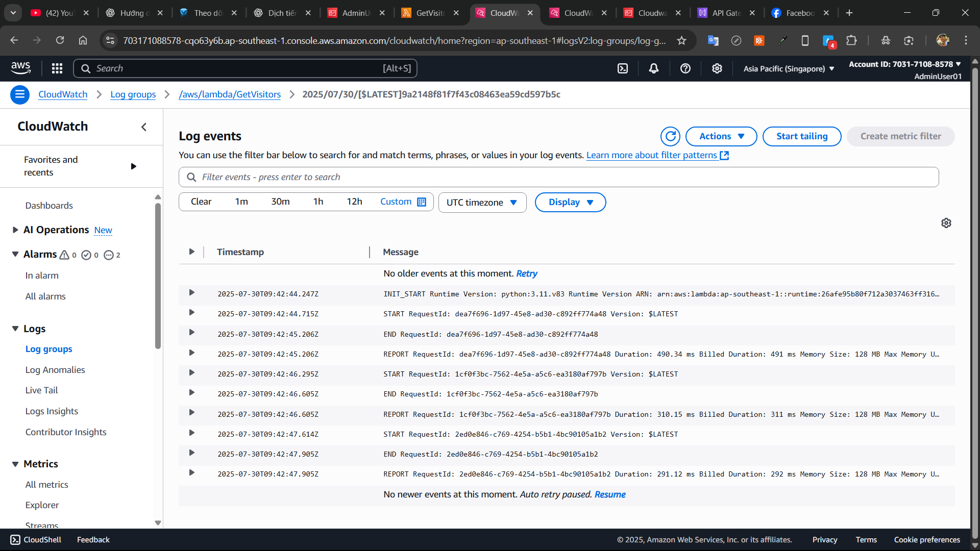This screenshot has width=980, height=551.
Task: Click the site information icon in the address bar
Action: (110, 40)
